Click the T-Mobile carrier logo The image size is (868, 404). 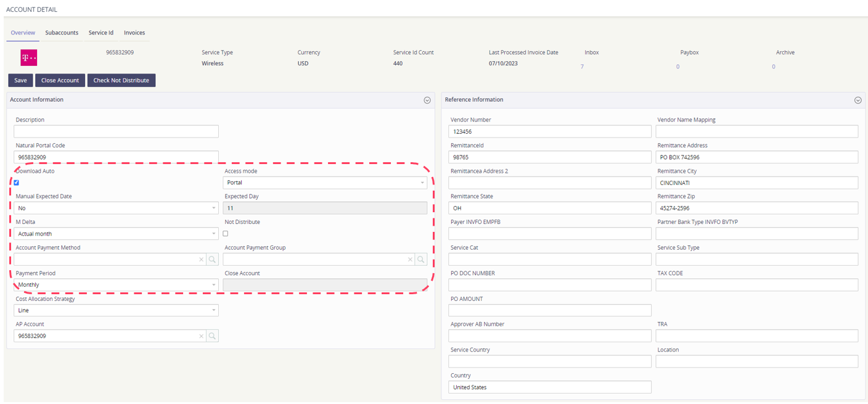pos(29,58)
